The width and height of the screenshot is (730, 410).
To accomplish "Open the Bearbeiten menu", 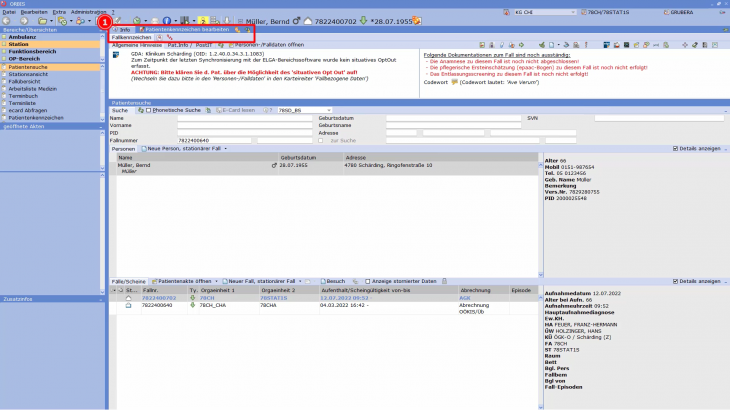I will (29, 11).
